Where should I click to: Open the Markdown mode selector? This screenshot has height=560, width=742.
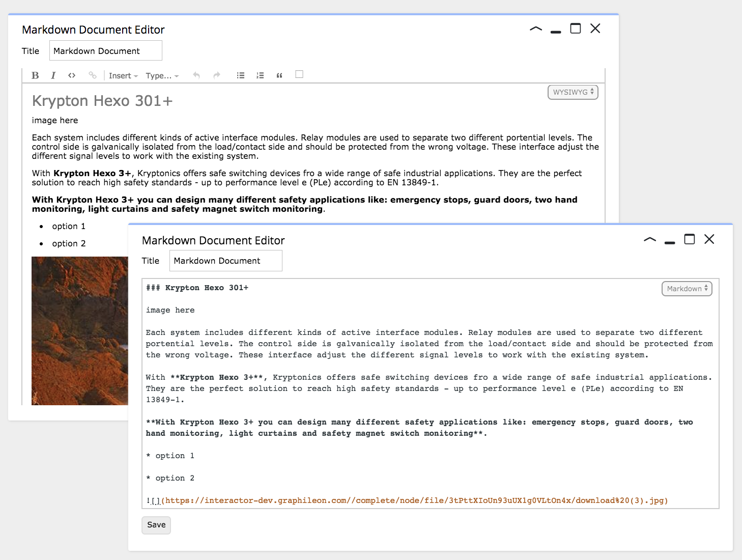click(x=687, y=289)
